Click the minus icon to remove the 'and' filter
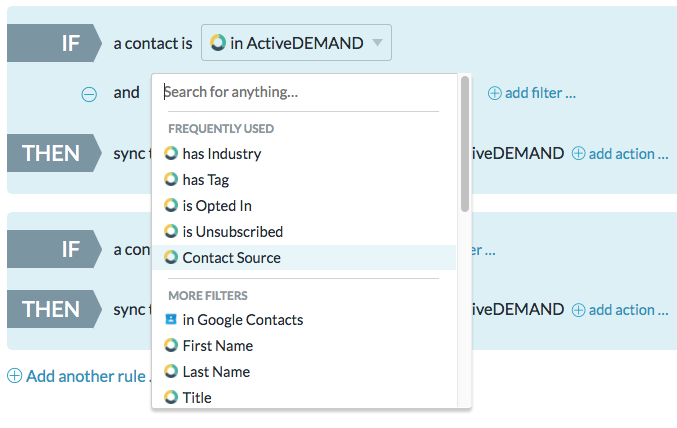Image resolution: width=677 pixels, height=428 pixels. 89,94
